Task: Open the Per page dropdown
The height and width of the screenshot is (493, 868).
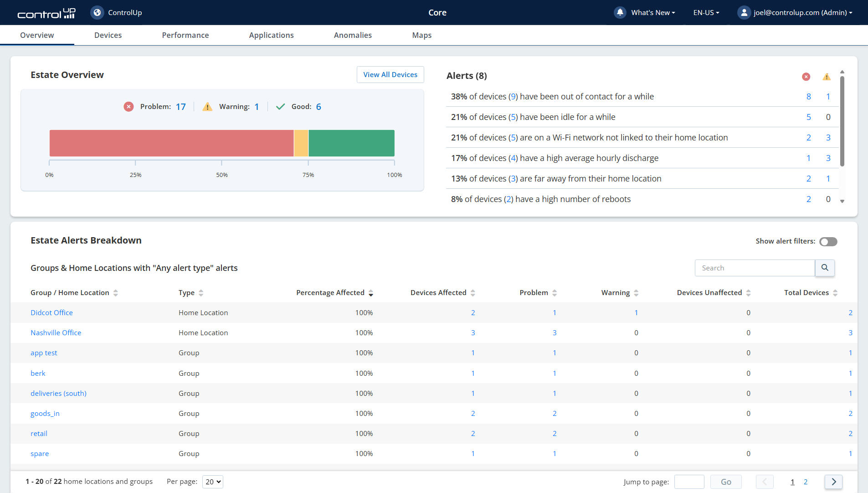Action: [212, 482]
